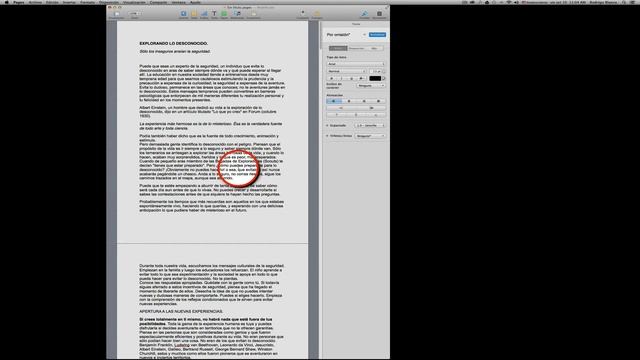Open the Ventana menu
The height and width of the screenshot is (360, 640).
(179, 2)
